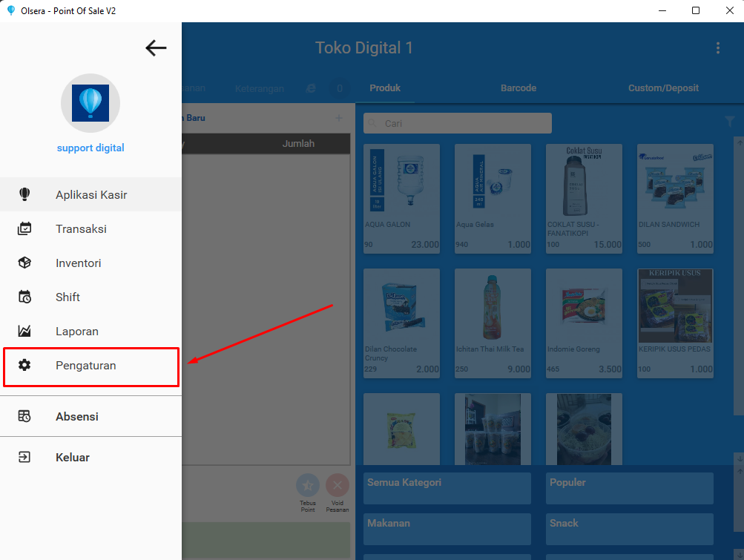This screenshot has width=744, height=560.
Task: Choose the Populer category button
Action: coord(629,488)
